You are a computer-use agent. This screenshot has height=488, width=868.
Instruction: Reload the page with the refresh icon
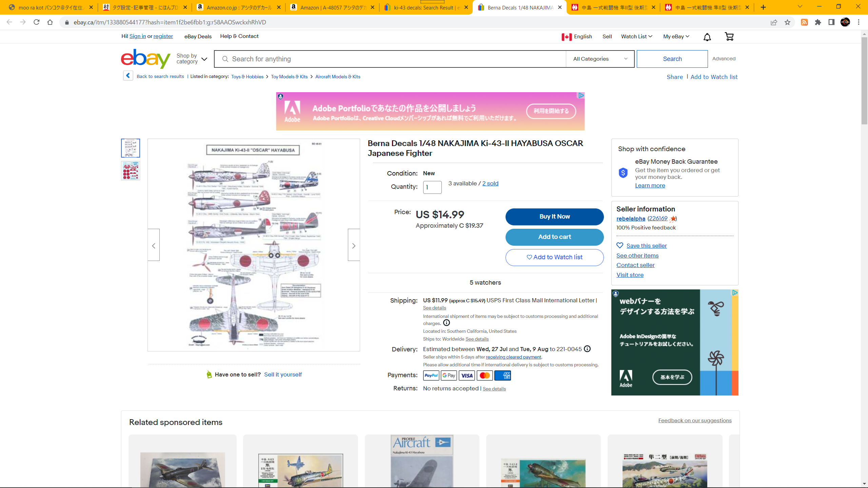point(36,22)
